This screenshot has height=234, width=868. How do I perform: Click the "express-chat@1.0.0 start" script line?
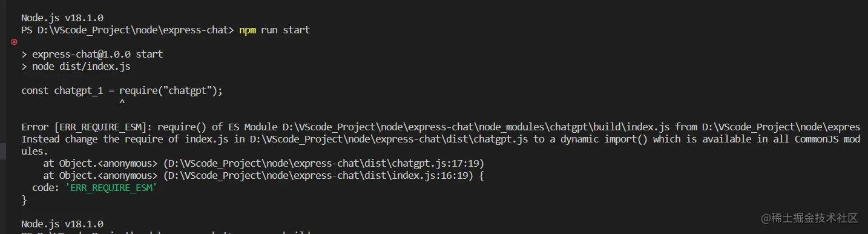pos(97,55)
